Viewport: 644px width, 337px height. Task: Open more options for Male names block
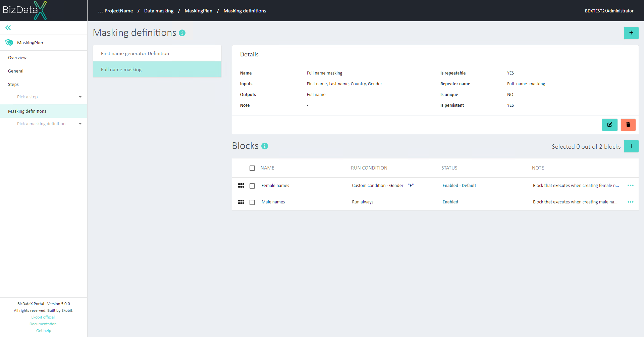click(631, 202)
